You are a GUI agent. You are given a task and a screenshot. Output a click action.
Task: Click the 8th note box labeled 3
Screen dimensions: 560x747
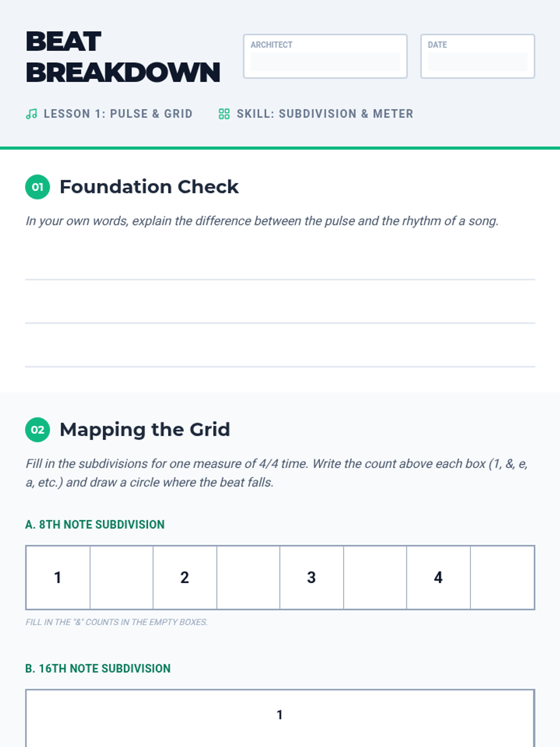[312, 578]
